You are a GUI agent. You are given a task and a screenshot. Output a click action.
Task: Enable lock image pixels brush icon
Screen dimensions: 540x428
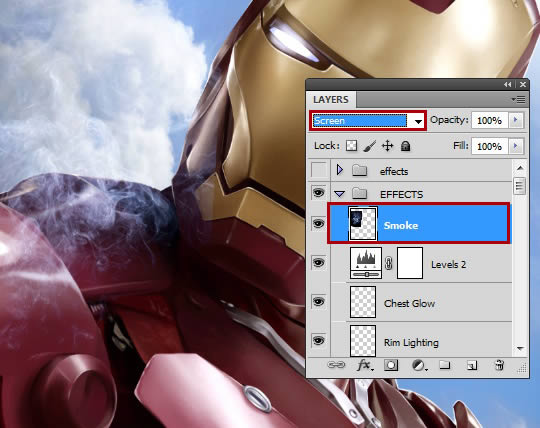[x=370, y=146]
